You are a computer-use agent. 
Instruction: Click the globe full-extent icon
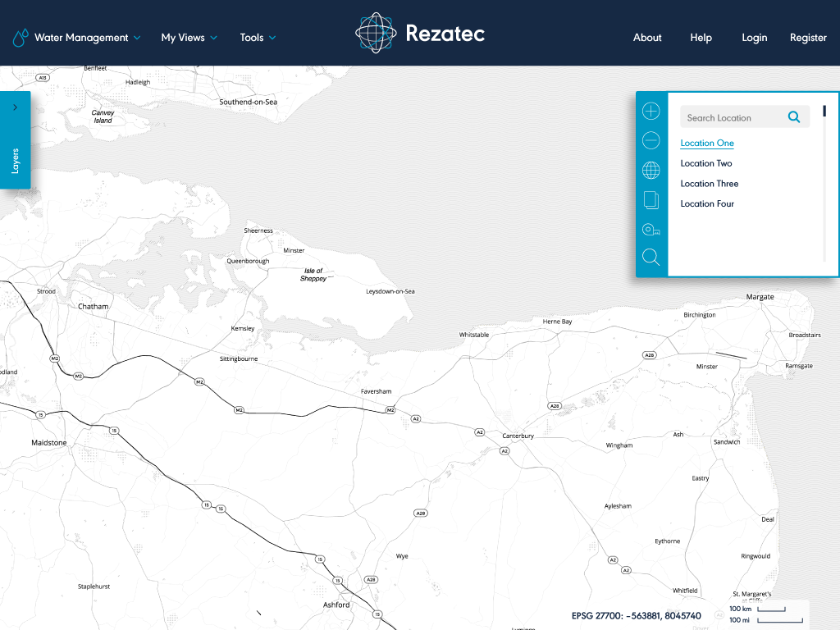(651, 171)
